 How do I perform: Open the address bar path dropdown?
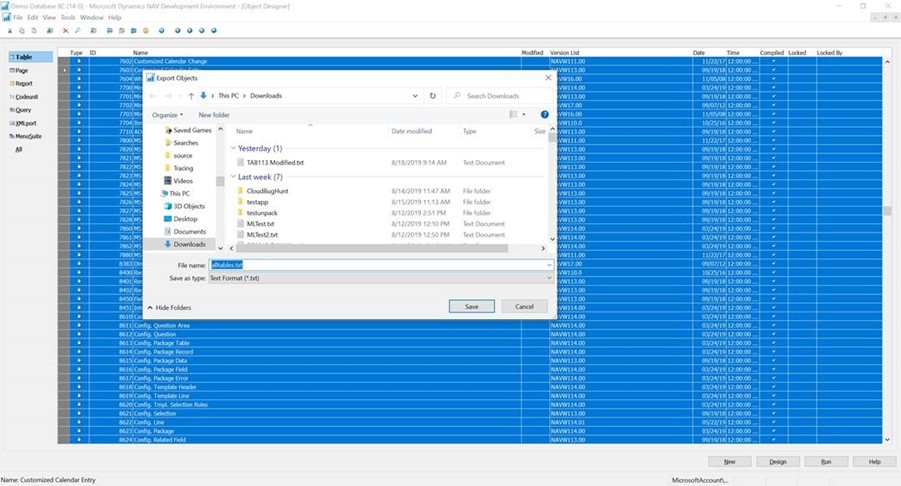(x=415, y=96)
